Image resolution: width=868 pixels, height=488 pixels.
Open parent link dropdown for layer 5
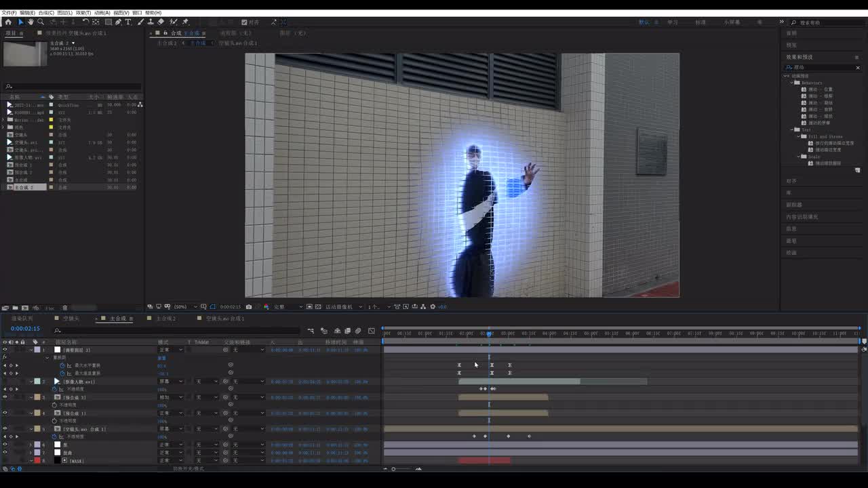pos(249,429)
